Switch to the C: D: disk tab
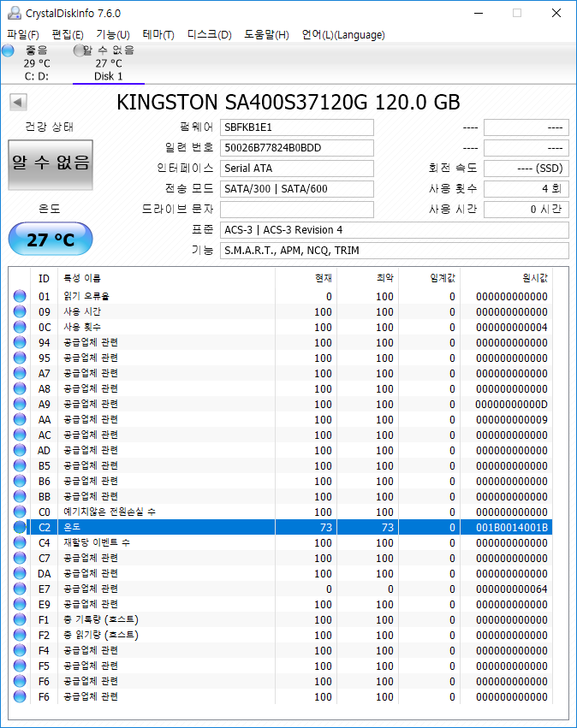The width and height of the screenshot is (577, 728). point(36,63)
